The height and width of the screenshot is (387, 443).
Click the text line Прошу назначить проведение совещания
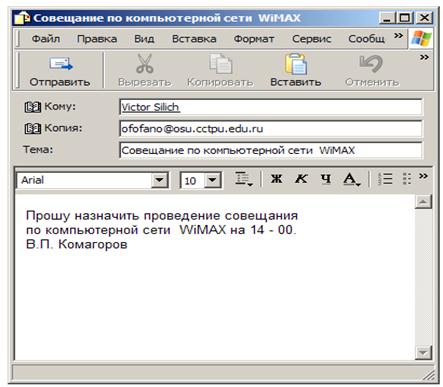click(x=162, y=216)
